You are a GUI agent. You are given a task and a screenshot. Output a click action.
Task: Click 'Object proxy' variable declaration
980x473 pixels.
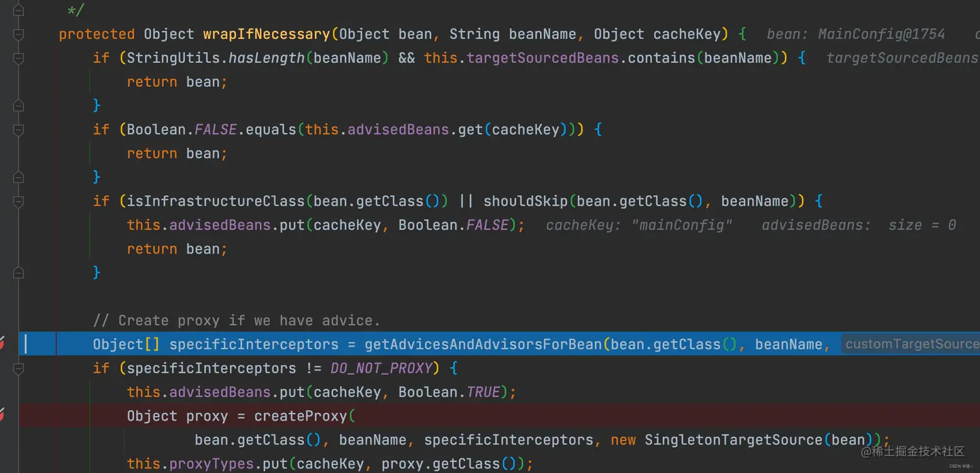(x=178, y=416)
